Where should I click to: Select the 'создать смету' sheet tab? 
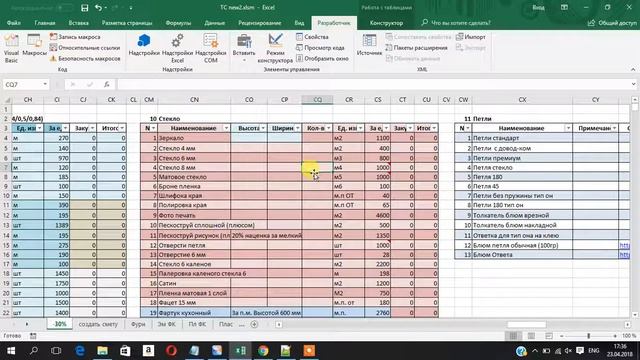coord(98,324)
